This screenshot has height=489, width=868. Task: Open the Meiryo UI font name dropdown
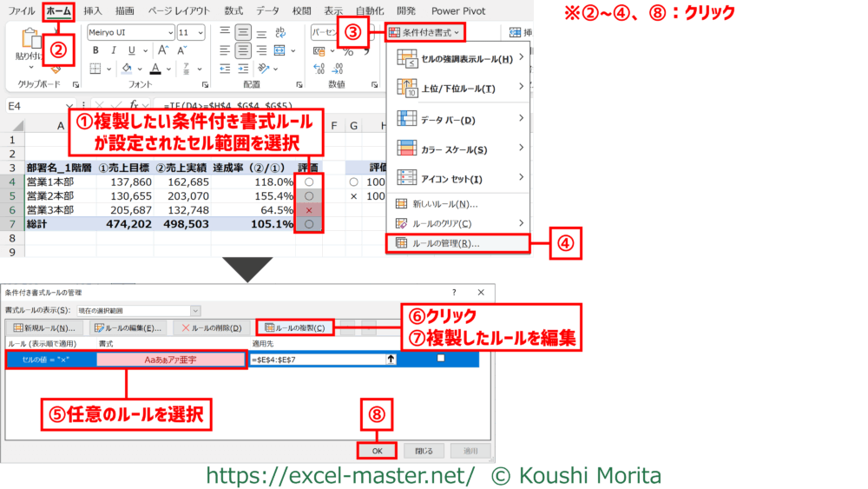click(x=129, y=32)
